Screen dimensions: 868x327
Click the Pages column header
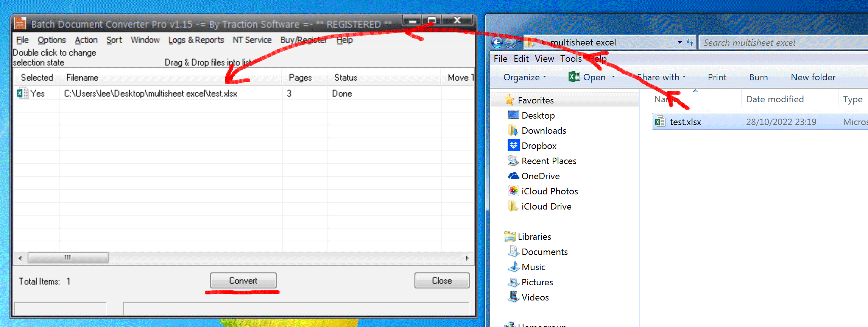pos(305,77)
